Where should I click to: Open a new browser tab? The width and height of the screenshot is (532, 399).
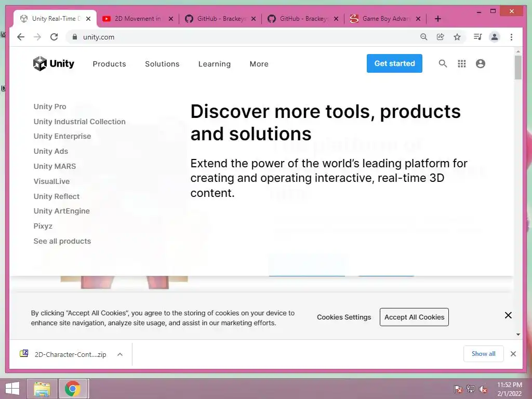tap(437, 19)
